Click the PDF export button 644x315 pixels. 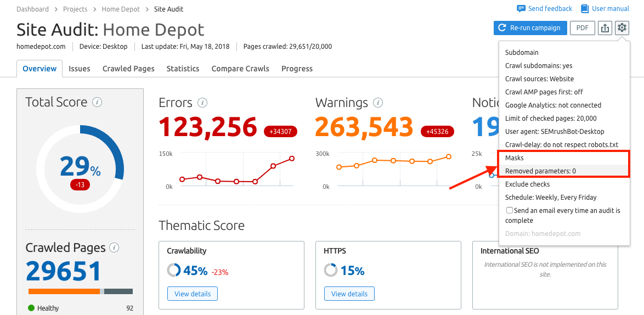583,28
